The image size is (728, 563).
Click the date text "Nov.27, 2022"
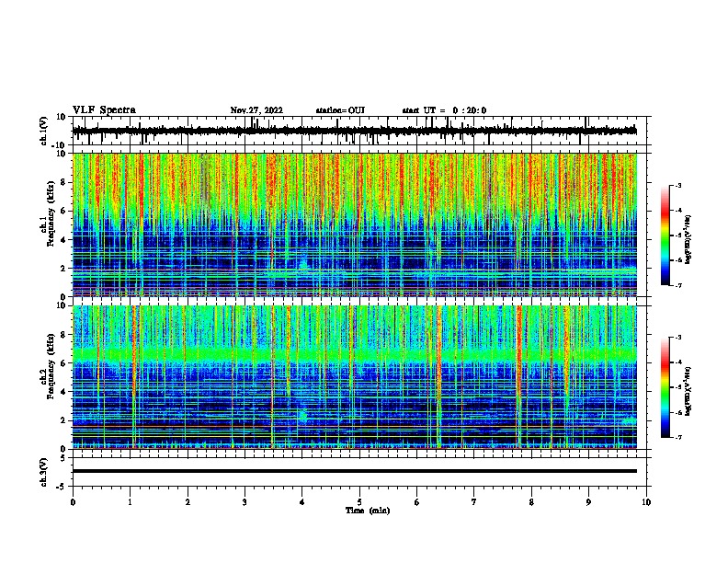[256, 110]
